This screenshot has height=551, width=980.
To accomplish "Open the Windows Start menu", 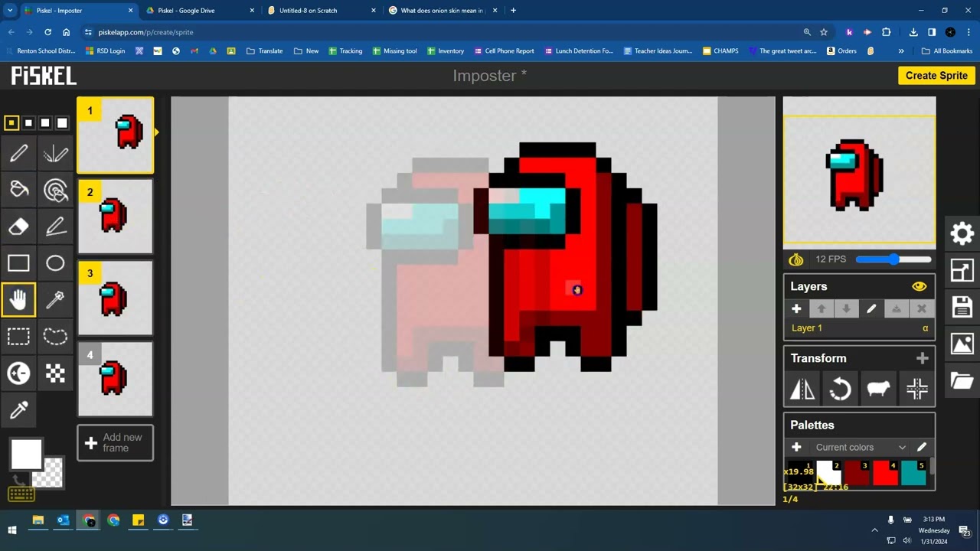I will click(12, 530).
